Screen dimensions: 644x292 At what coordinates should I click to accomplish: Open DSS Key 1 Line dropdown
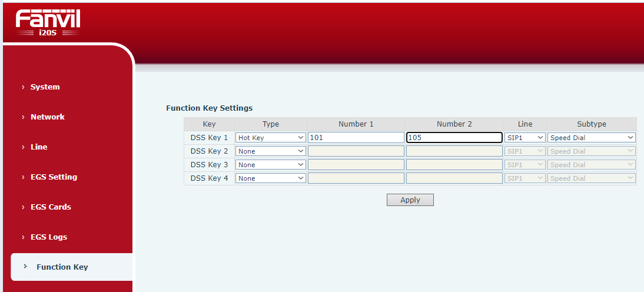pyautogui.click(x=525, y=138)
